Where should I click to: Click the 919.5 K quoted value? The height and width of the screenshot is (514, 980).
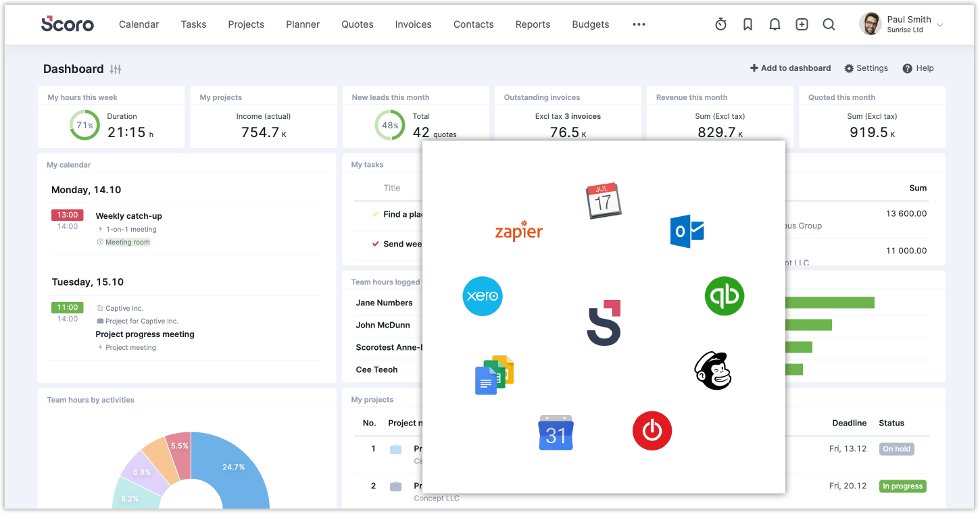(873, 132)
